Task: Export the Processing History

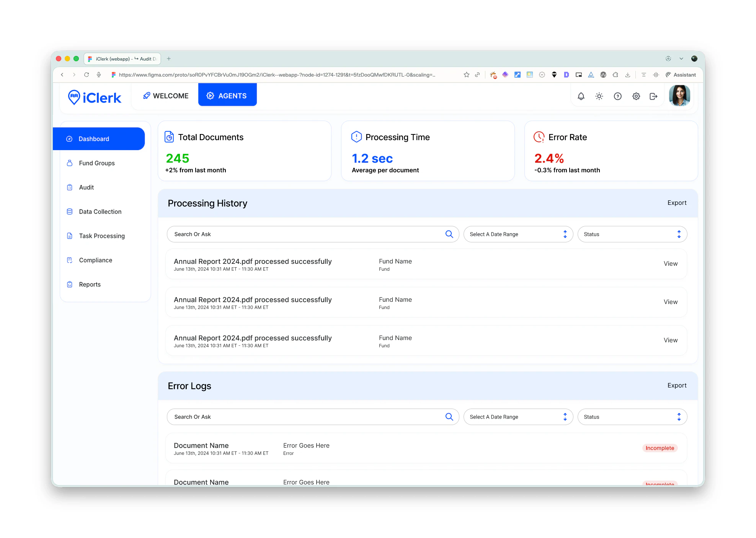Action: (677, 203)
